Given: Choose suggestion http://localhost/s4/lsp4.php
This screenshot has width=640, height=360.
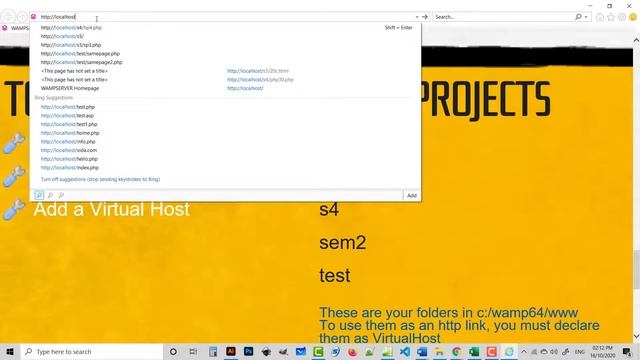Looking at the screenshot, I should 71,28.
